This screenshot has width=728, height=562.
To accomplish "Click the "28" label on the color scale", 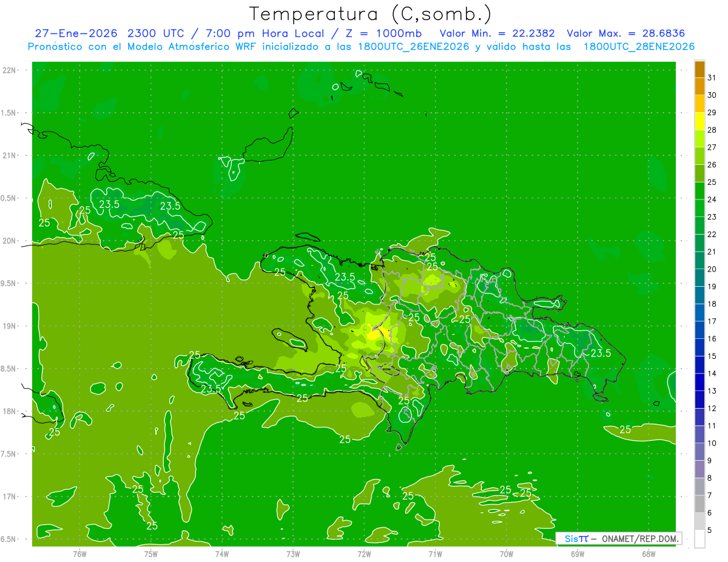I will click(712, 130).
